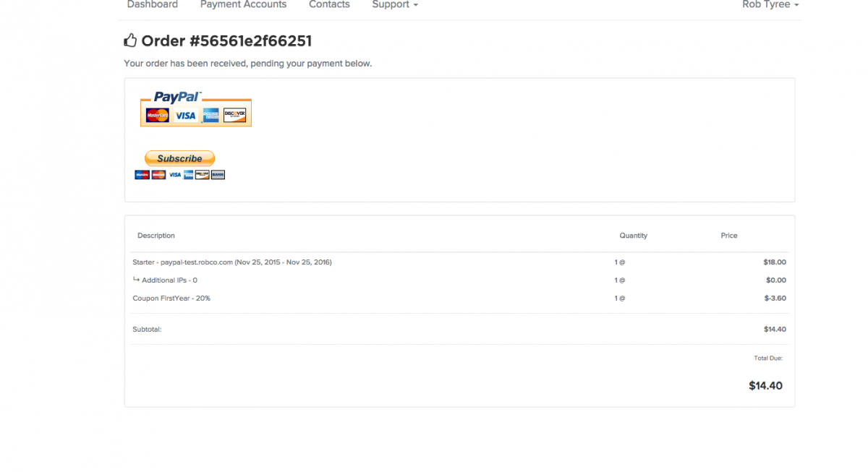Viewport: 868px width, 472px height.
Task: Click the $14.40 subtotal amount
Action: click(x=775, y=329)
